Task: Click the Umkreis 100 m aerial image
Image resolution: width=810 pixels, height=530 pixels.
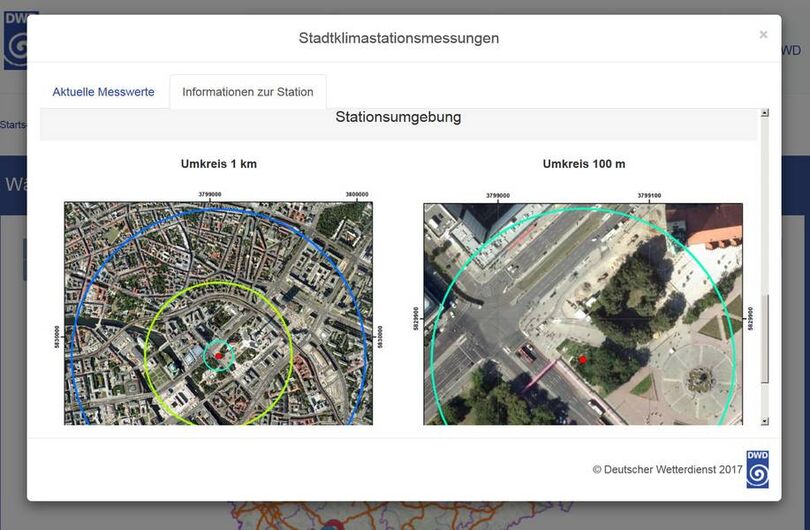Action: (583, 314)
